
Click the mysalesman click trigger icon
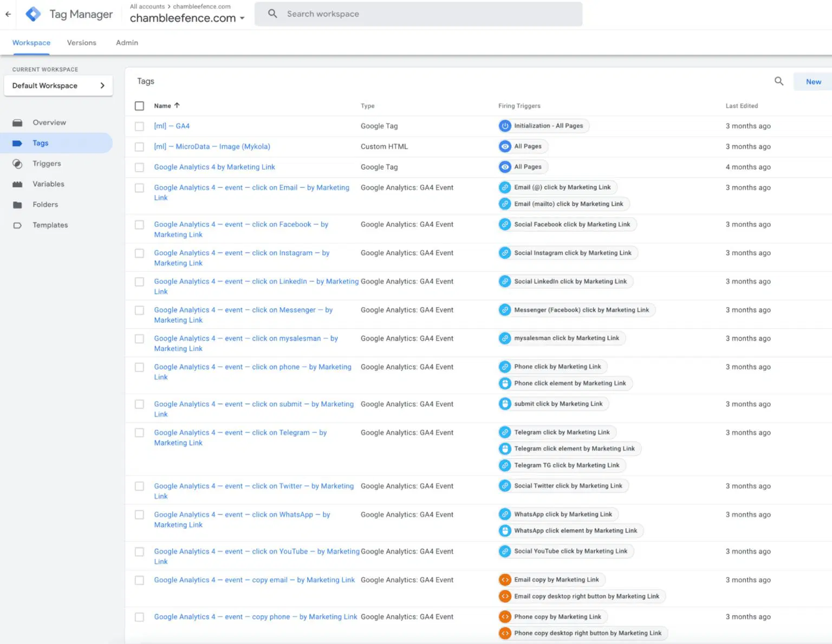tap(505, 338)
